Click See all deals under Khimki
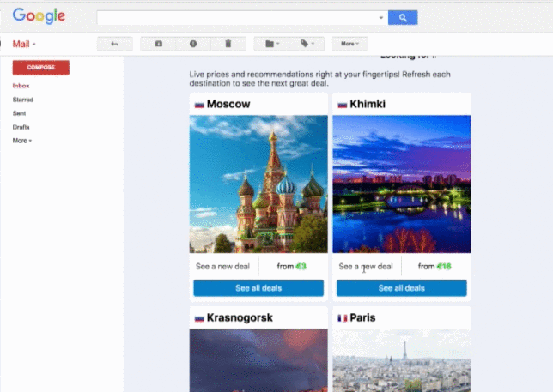The height and width of the screenshot is (392, 553). (401, 288)
